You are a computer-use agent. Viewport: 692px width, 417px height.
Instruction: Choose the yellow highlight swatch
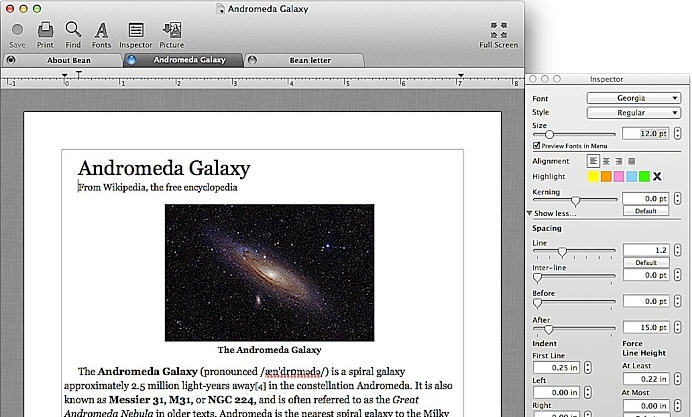pos(594,177)
